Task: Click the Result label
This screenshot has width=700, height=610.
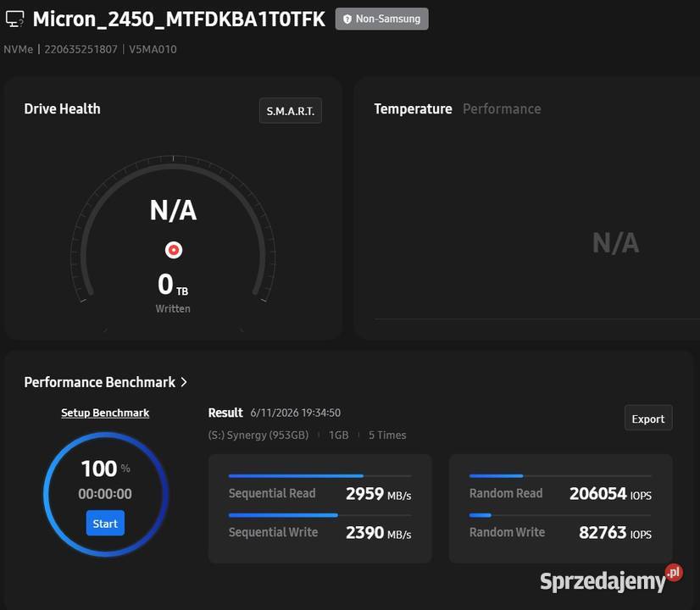Action: (225, 413)
